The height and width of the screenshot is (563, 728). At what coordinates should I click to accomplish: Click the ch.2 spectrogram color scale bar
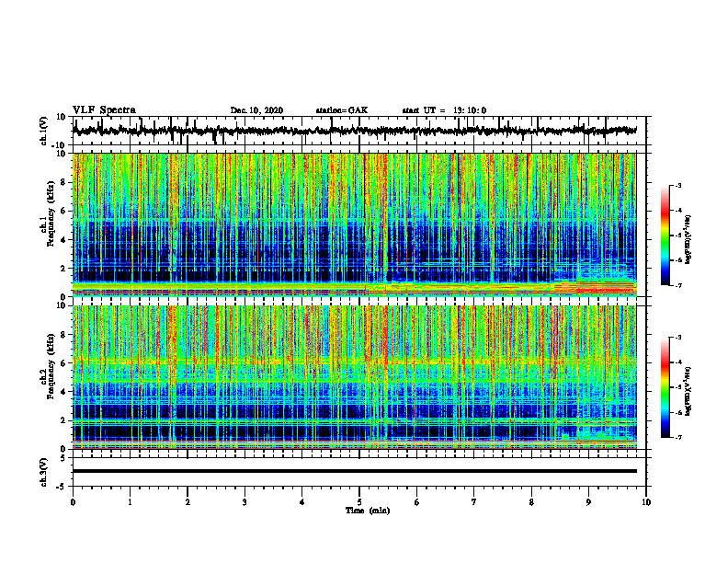[665, 387]
